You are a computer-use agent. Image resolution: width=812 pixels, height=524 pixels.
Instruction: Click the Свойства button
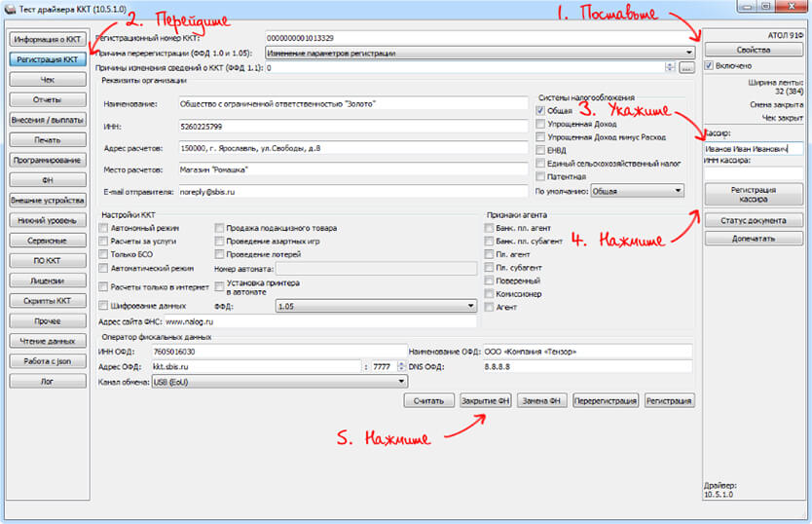point(754,49)
